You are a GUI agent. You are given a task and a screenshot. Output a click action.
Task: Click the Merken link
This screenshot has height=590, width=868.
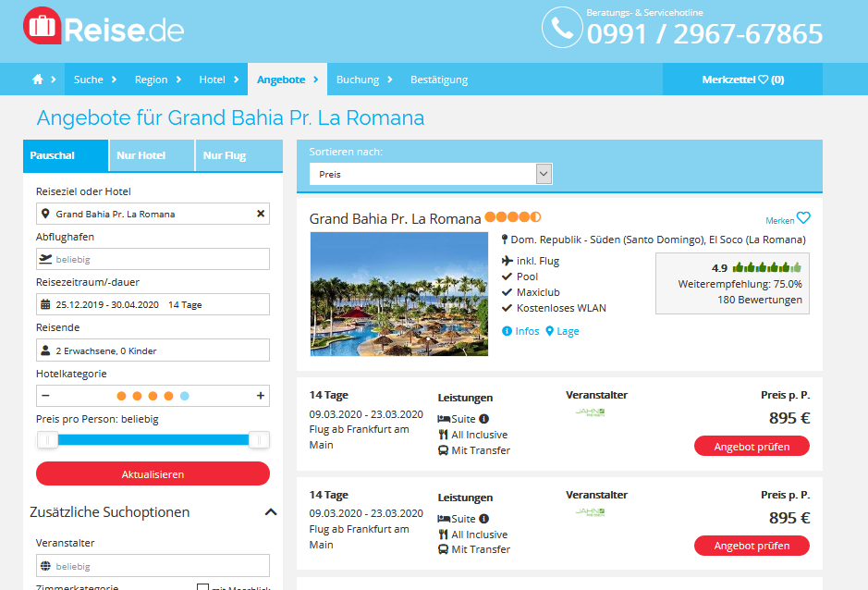779,220
